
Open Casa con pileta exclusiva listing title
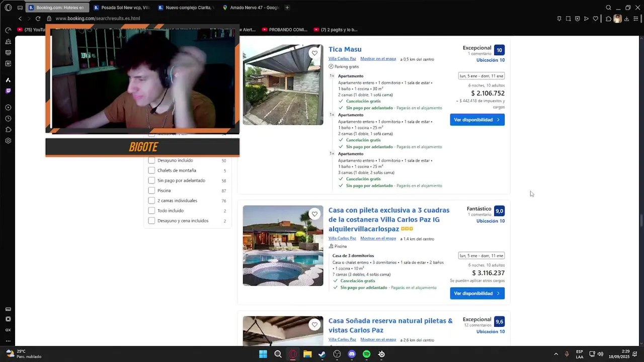click(389, 219)
